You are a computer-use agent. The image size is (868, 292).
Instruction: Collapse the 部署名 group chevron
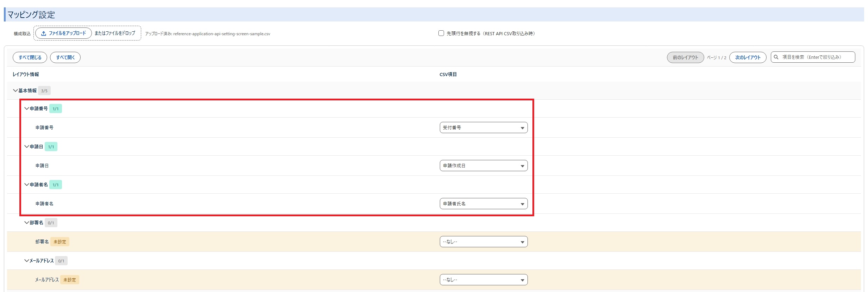click(x=27, y=223)
